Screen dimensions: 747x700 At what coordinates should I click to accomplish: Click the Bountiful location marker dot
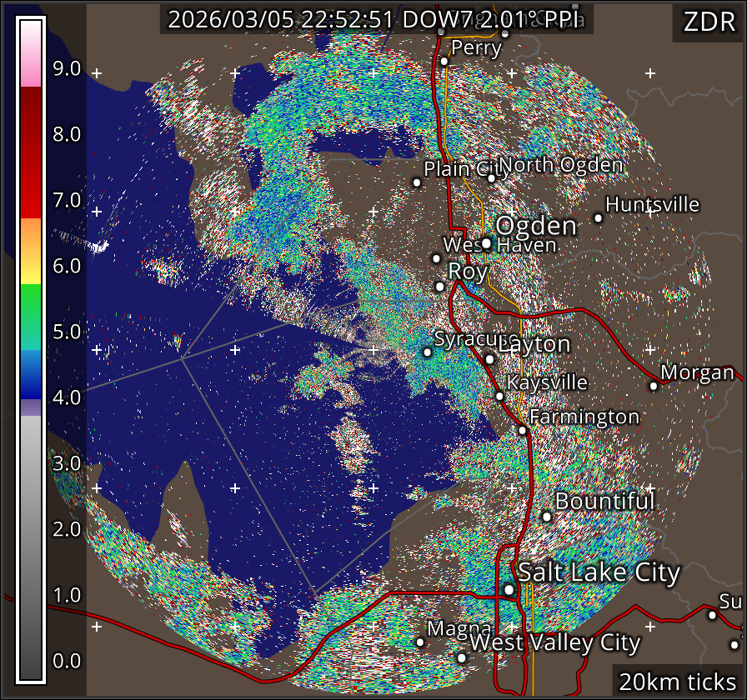click(547, 516)
